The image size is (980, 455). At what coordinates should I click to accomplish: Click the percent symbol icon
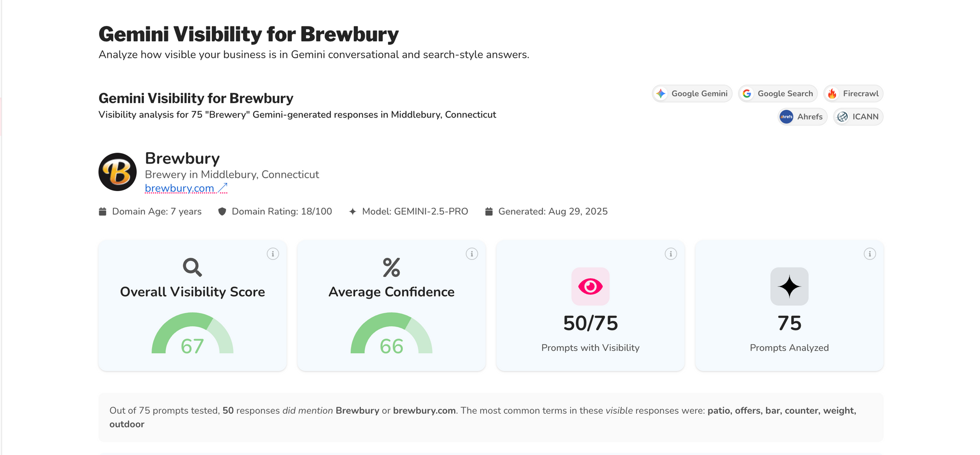391,268
